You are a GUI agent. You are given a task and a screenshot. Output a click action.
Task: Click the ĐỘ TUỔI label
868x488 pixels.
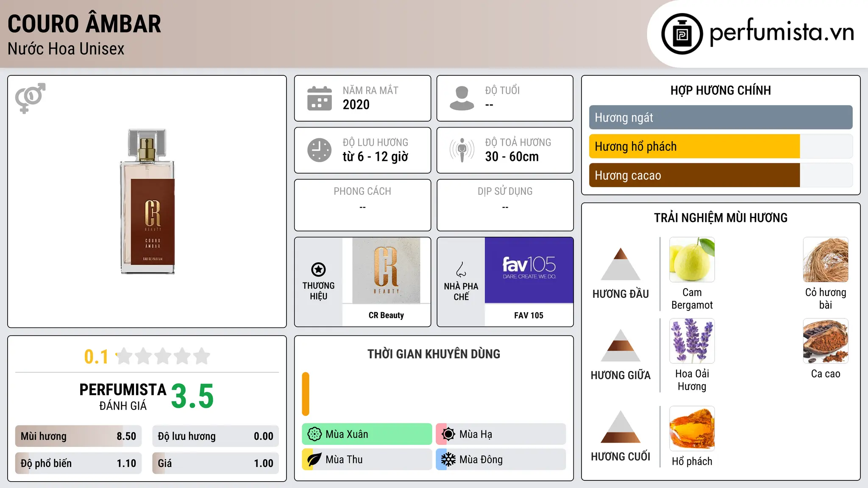(x=502, y=91)
